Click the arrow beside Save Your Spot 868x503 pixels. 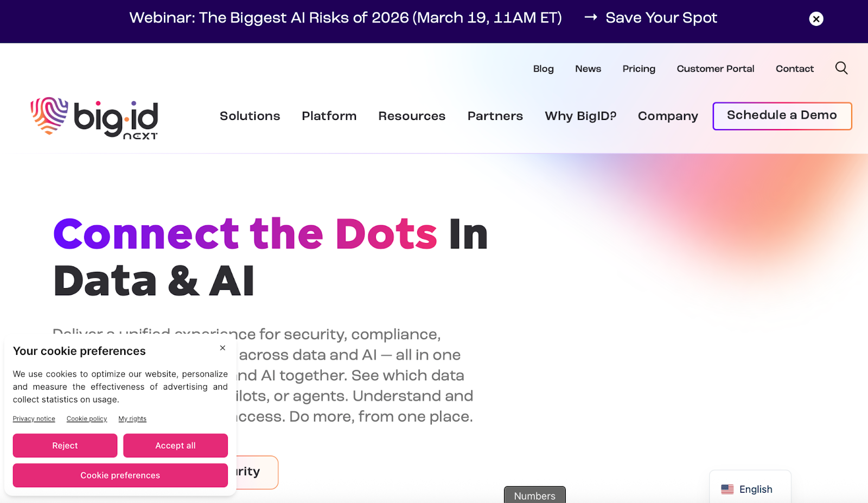click(x=590, y=17)
